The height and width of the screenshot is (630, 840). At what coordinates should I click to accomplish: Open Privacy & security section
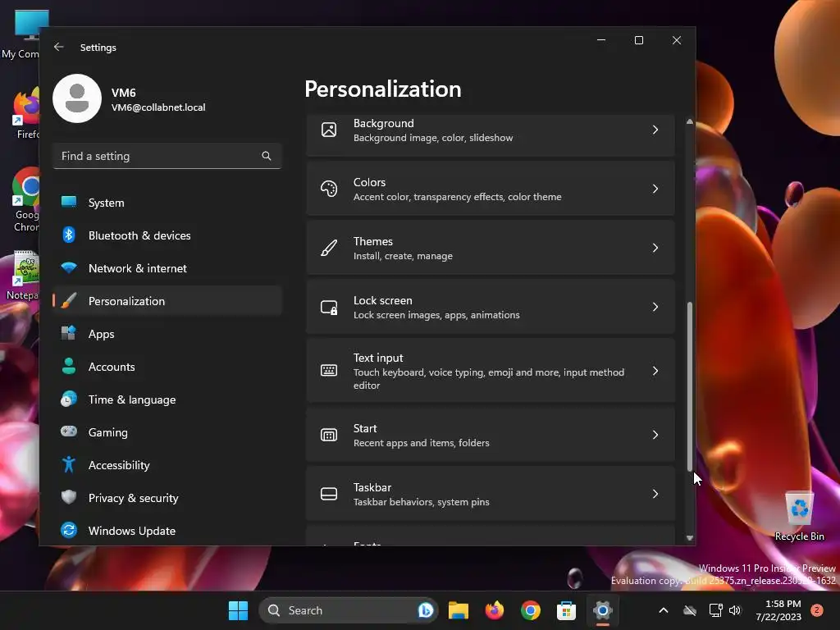click(167, 498)
